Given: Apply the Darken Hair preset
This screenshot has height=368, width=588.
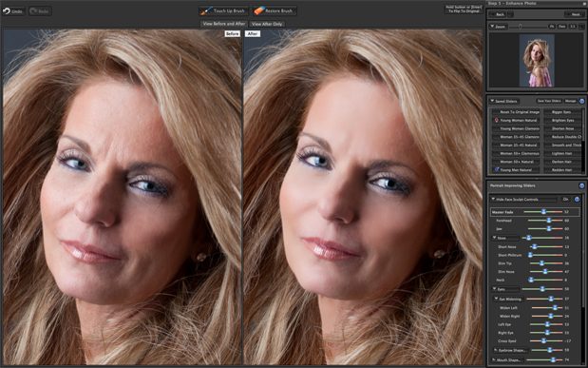Looking at the screenshot, I should pyautogui.click(x=561, y=162).
